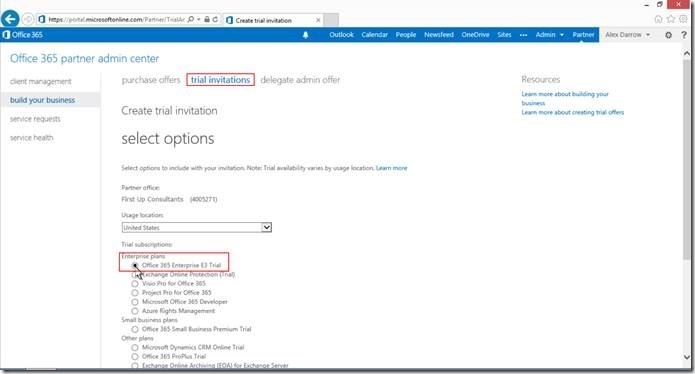Select Office 365 Small Business Premium Trial
Screen dimensions: 695x374
135,329
